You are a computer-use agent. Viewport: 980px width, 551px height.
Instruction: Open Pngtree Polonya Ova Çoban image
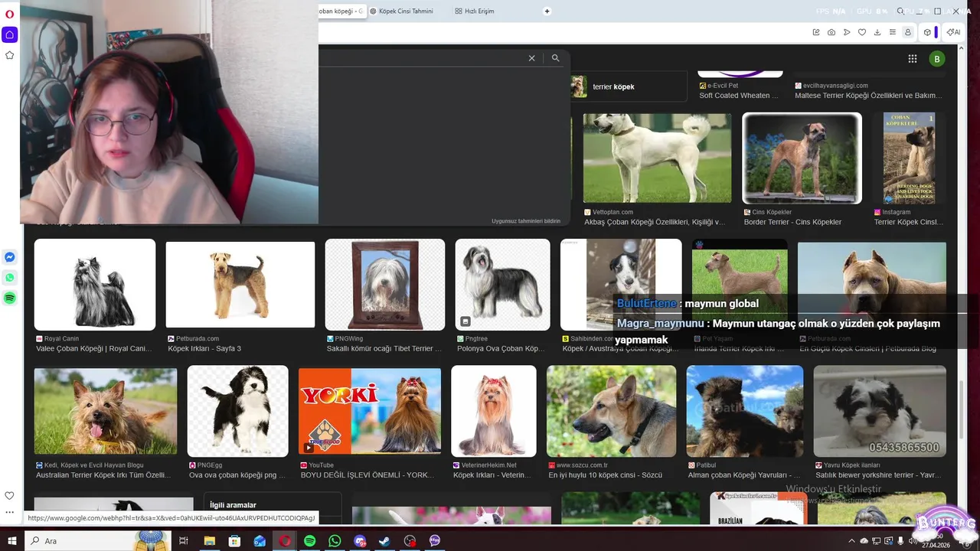tap(503, 285)
